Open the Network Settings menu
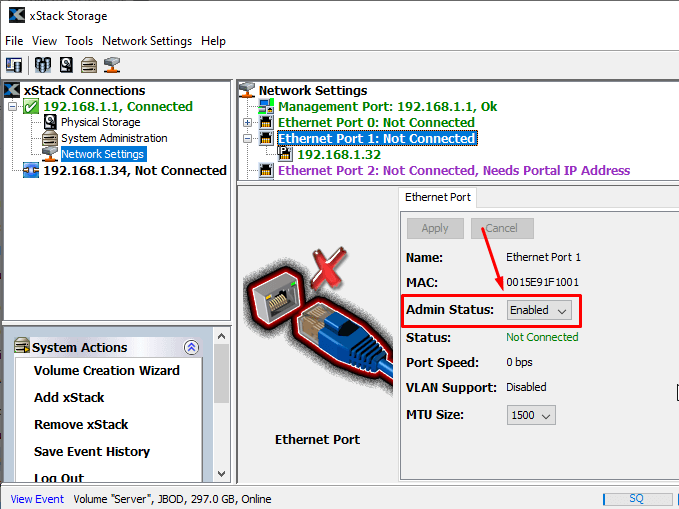 [x=147, y=41]
